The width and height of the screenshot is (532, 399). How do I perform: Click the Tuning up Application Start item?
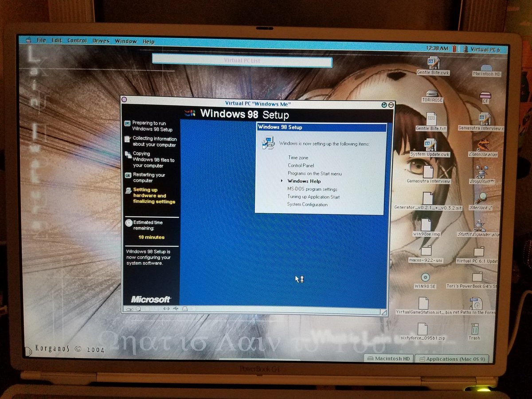pos(313,196)
